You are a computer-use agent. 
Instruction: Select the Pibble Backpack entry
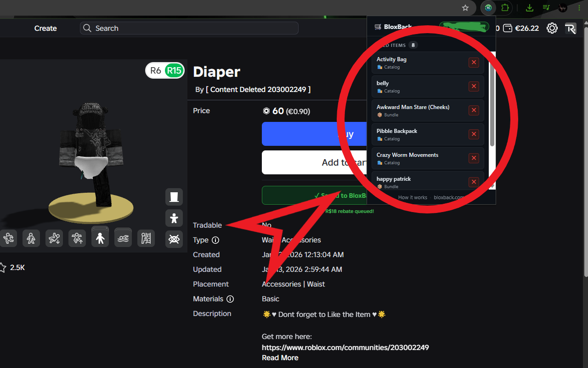[428, 134]
